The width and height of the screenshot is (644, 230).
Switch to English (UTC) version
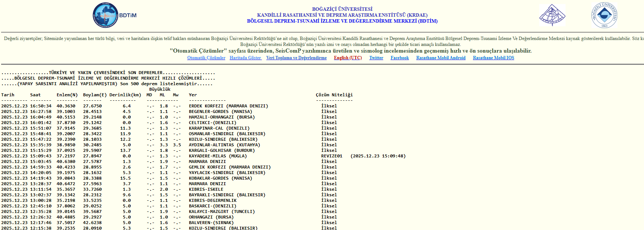(x=348, y=58)
